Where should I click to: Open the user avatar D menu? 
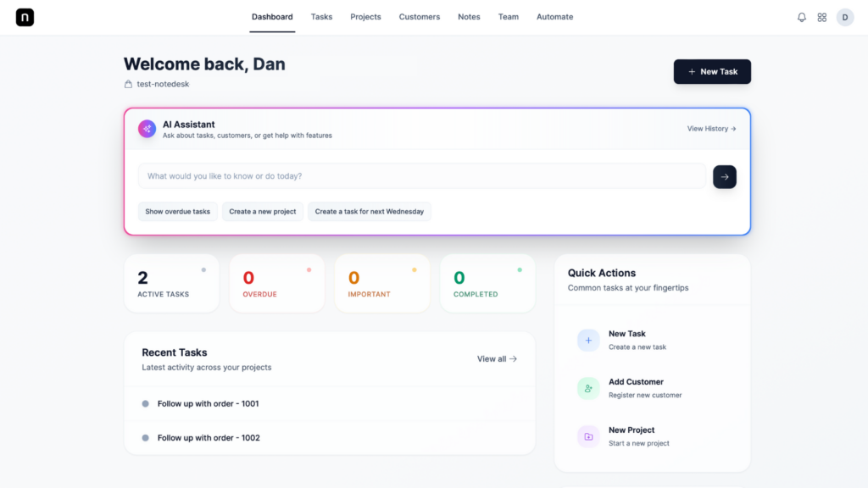(845, 17)
